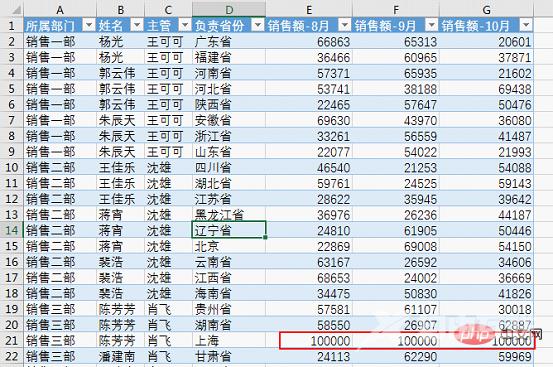This screenshot has width=553, height=367.
Task: Click cell 江西省
Action: (229, 277)
